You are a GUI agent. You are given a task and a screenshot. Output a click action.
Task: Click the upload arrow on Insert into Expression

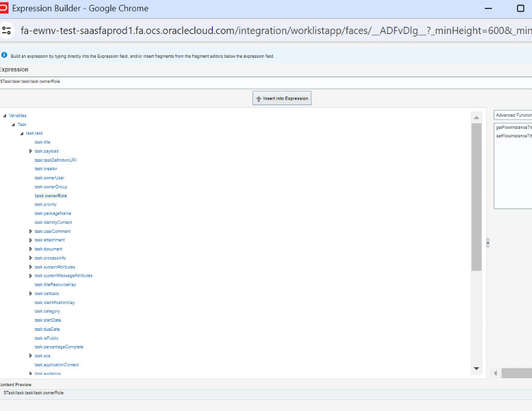258,98
